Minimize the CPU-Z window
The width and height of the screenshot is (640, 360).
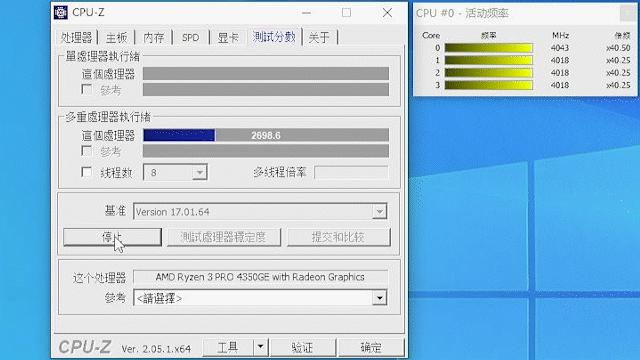pyautogui.click(x=307, y=13)
